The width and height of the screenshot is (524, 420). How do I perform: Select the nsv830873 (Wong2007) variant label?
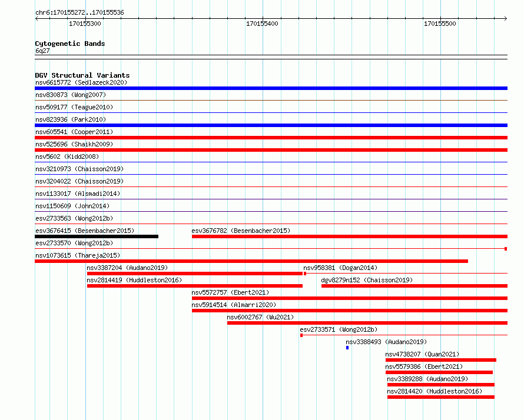pos(71,95)
